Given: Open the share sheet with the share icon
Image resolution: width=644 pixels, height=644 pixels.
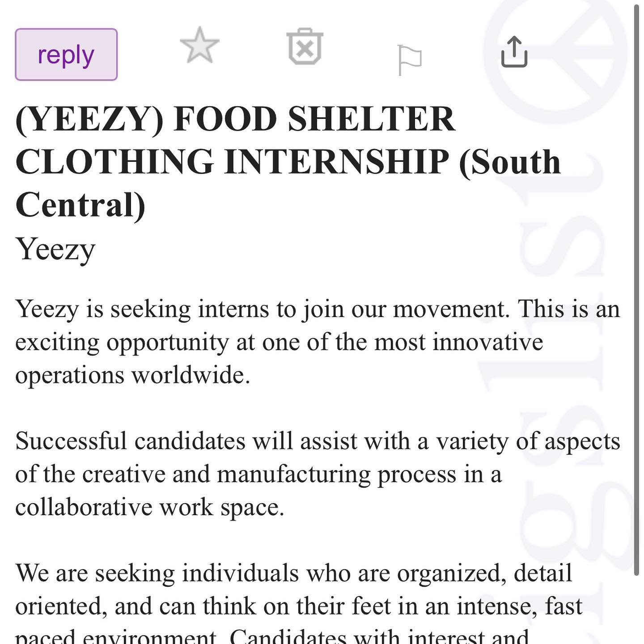Looking at the screenshot, I should (514, 52).
